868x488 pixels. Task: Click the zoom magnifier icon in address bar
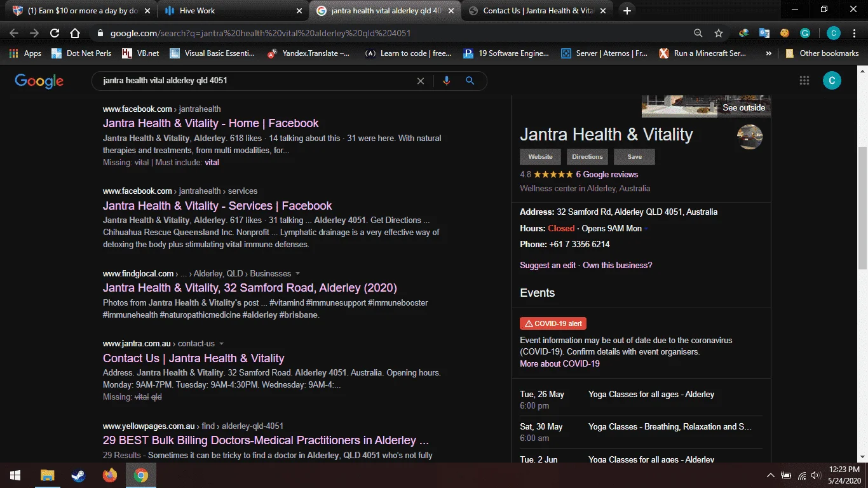(698, 33)
